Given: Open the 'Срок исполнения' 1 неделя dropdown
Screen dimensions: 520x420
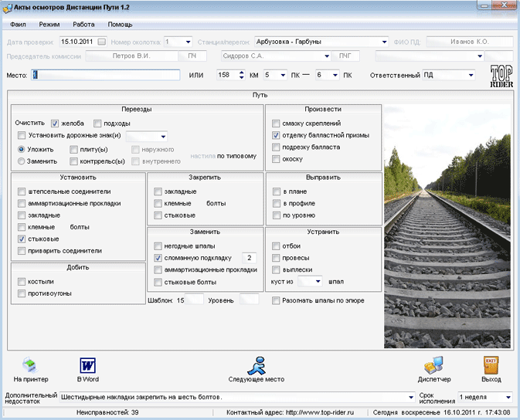Looking at the screenshot, I should tap(508, 397).
